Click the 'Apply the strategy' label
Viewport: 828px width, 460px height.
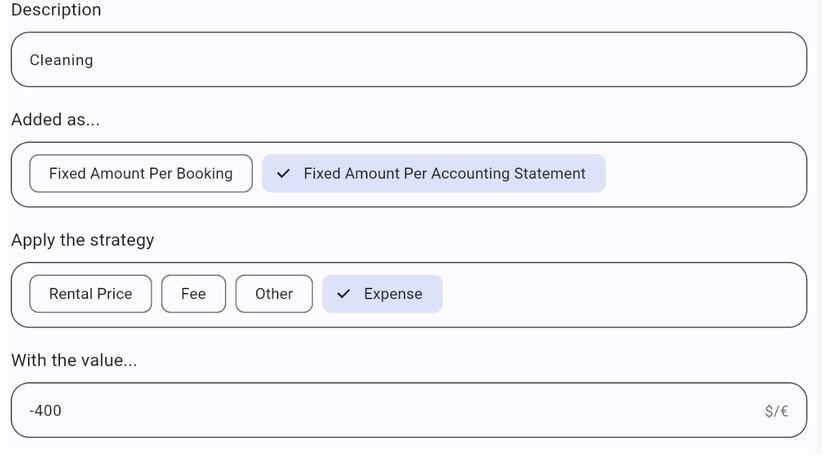83,240
